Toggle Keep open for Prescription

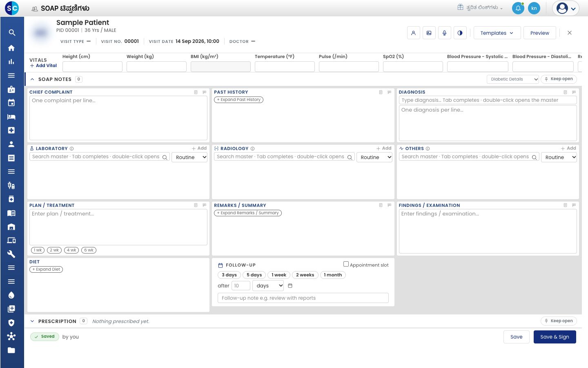pyautogui.click(x=559, y=321)
